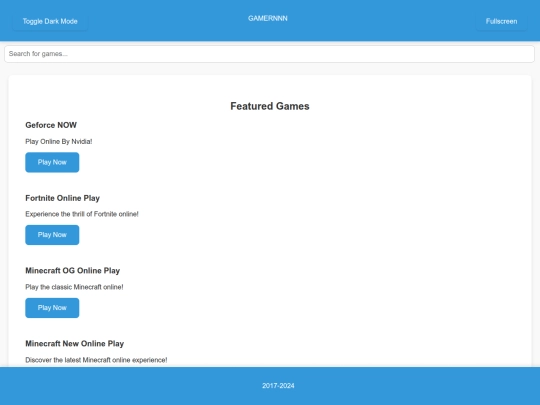
Task: Click the Fullscreen button
Action: point(501,21)
